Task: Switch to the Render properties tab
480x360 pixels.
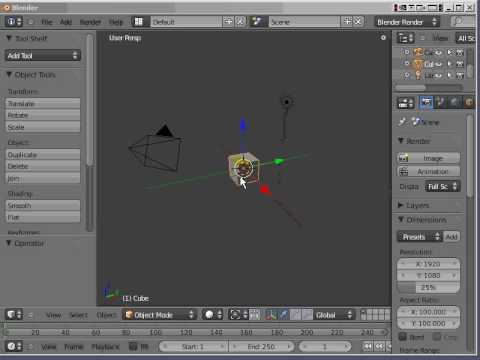Action: point(426,103)
